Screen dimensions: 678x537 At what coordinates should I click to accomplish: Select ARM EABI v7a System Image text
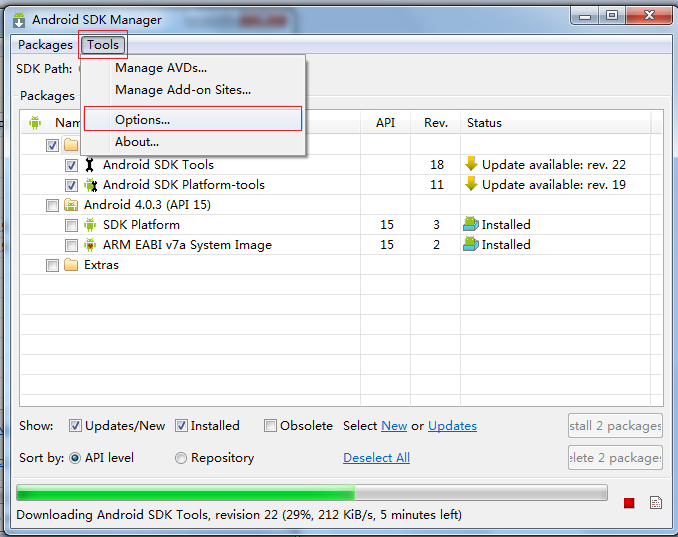[187, 245]
